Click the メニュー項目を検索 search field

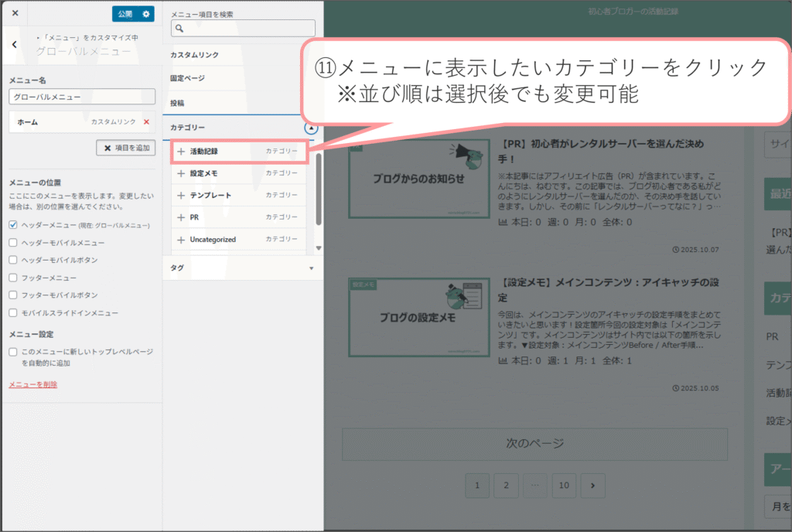244,29
